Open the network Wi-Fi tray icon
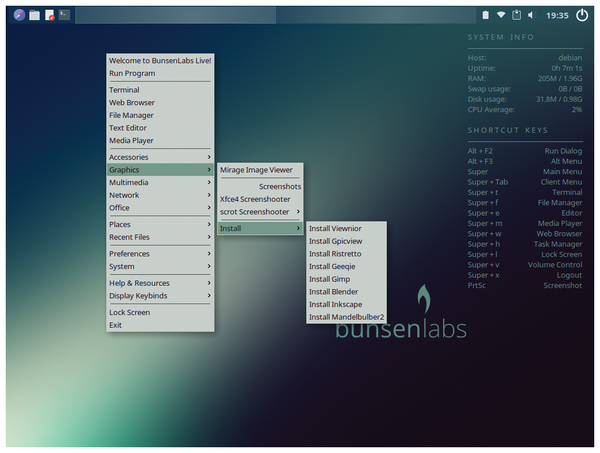Image resolution: width=600 pixels, height=453 pixels. (x=501, y=15)
